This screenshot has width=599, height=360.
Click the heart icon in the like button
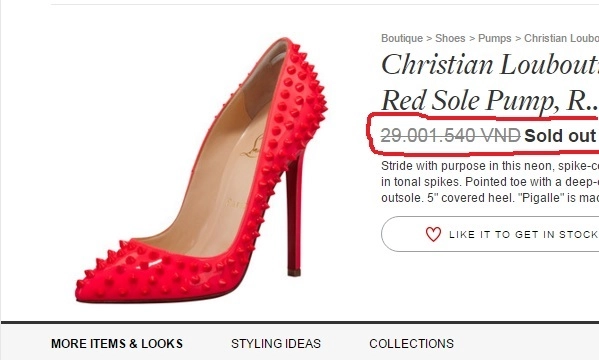433,234
